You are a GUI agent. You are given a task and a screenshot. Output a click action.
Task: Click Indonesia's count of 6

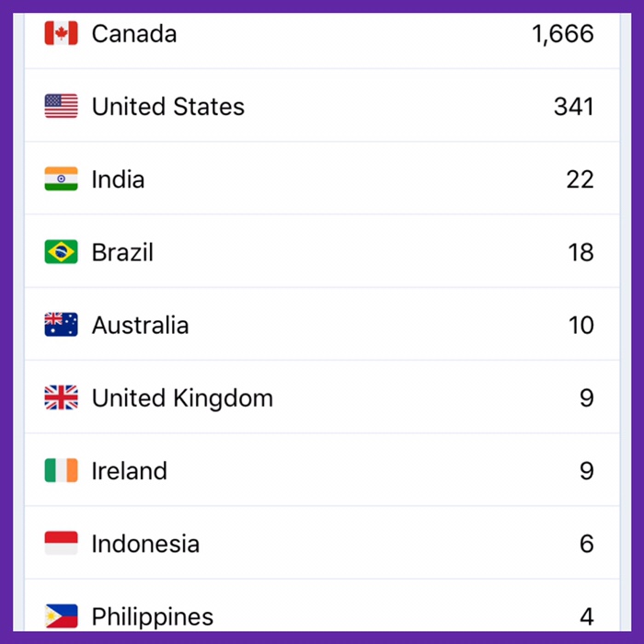click(x=586, y=544)
